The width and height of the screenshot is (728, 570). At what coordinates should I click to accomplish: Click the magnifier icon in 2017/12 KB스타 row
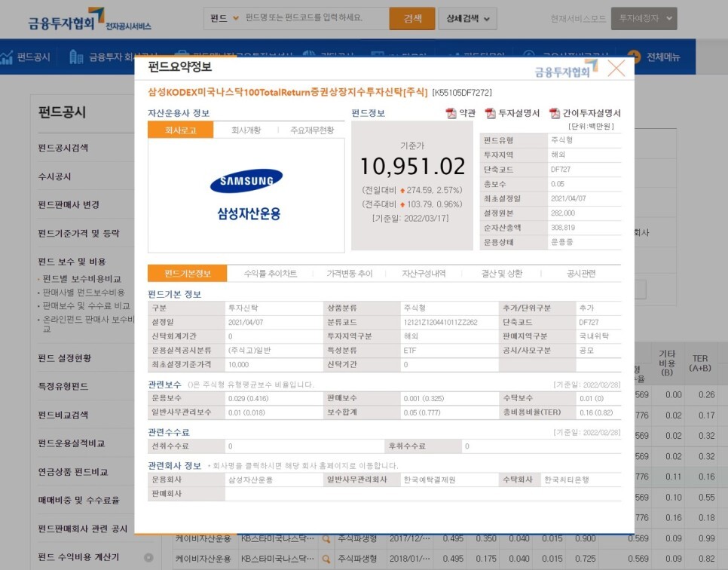[x=326, y=539]
